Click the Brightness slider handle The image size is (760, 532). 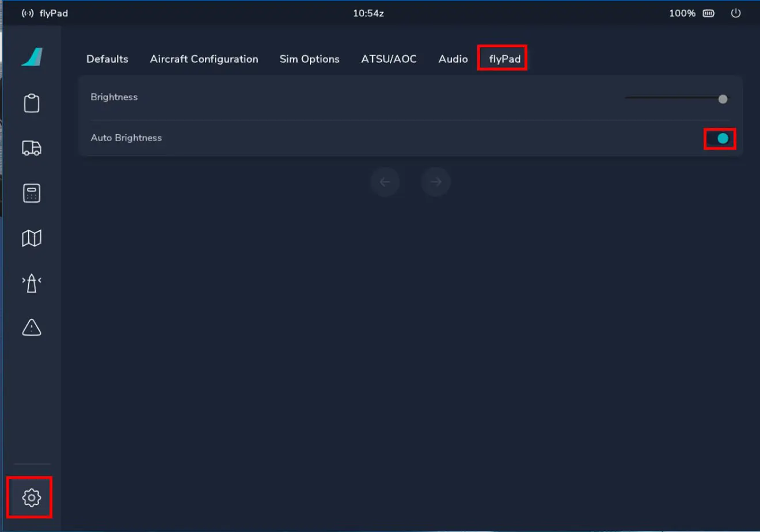click(723, 99)
